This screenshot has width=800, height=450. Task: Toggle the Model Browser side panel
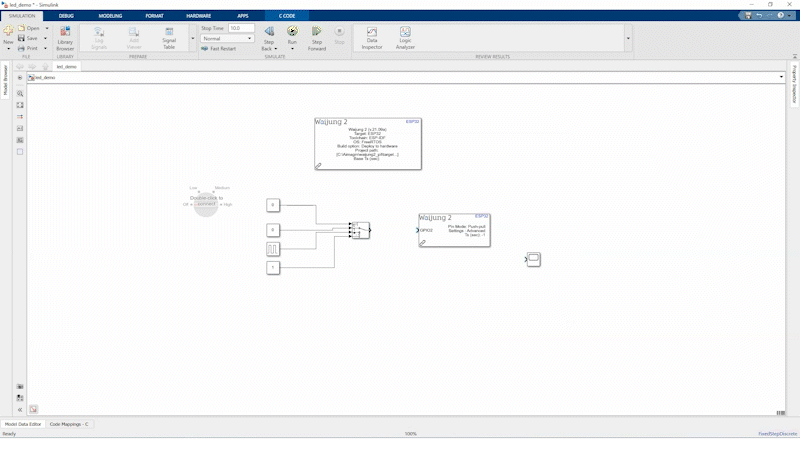[x=5, y=85]
